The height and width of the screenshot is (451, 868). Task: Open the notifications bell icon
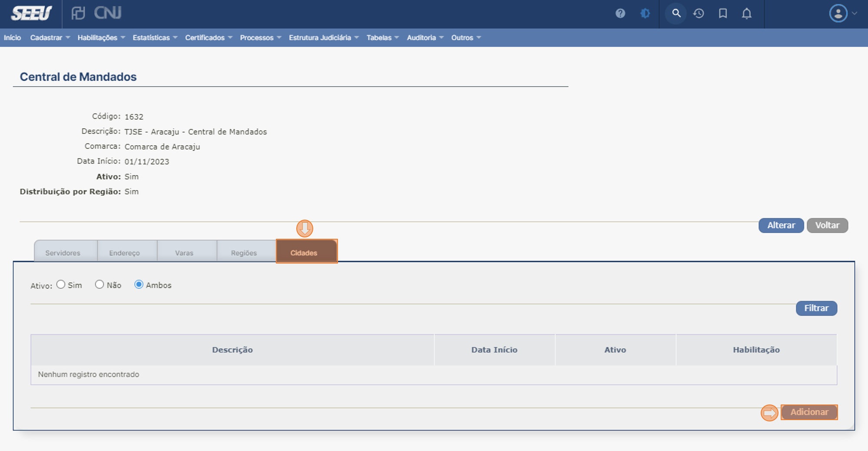[746, 13]
